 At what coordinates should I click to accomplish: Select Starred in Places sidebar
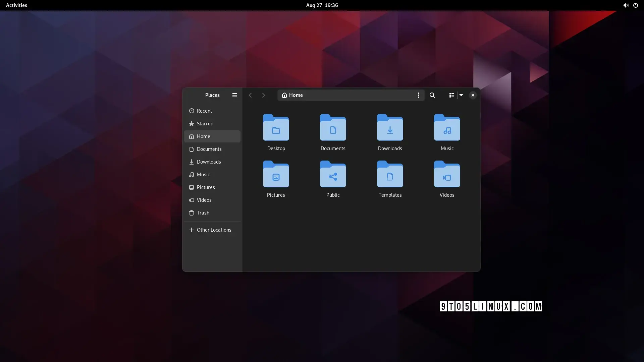pyautogui.click(x=205, y=123)
